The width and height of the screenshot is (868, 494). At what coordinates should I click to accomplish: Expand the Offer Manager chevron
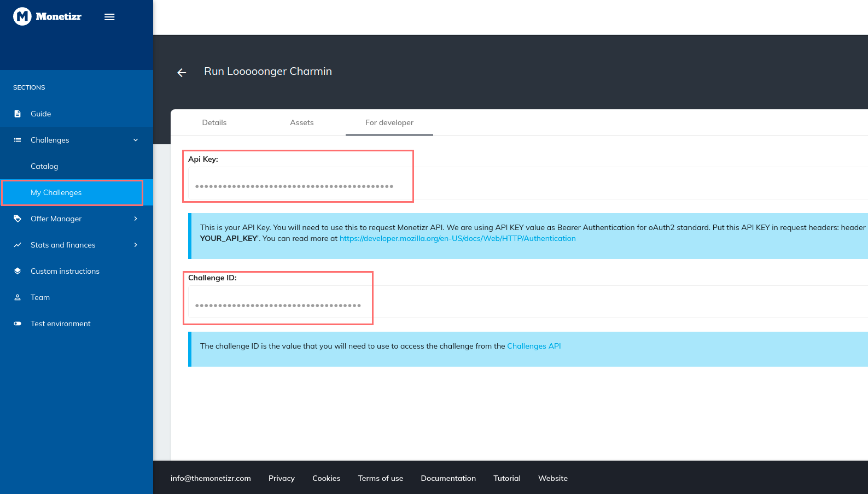click(x=136, y=219)
